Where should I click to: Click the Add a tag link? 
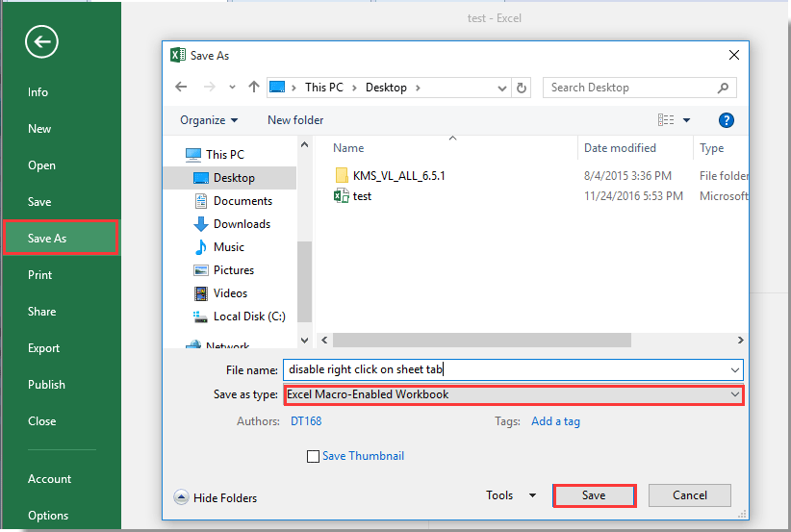pyautogui.click(x=555, y=421)
